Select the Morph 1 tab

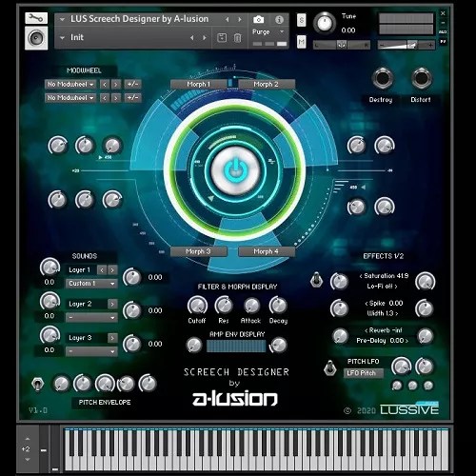198,85
